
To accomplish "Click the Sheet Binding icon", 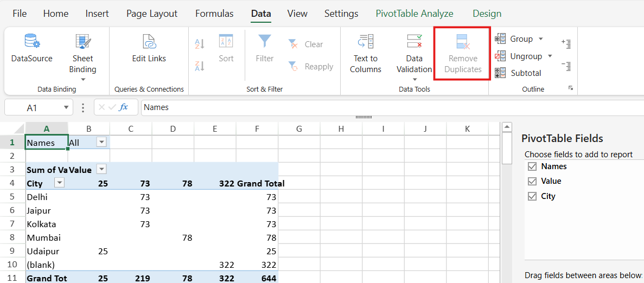I will 84,42.
